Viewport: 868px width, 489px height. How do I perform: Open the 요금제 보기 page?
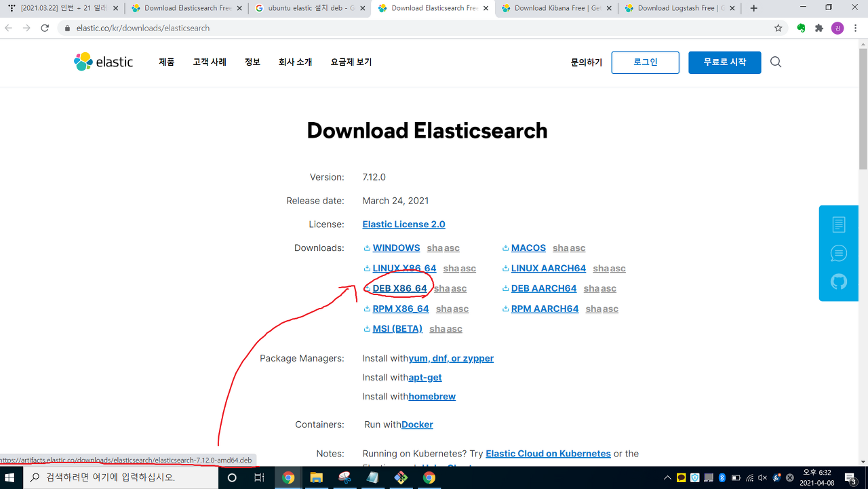coord(351,62)
